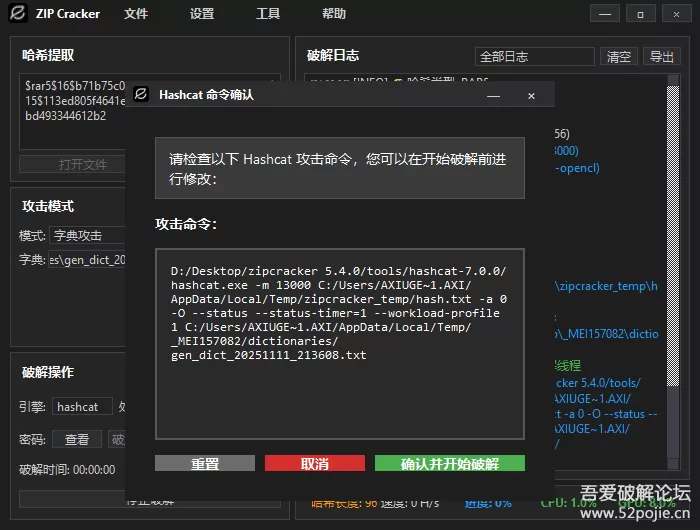This screenshot has height=530, width=700.
Task: Open the 字典攻击 mode dropdown
Action: 88,235
